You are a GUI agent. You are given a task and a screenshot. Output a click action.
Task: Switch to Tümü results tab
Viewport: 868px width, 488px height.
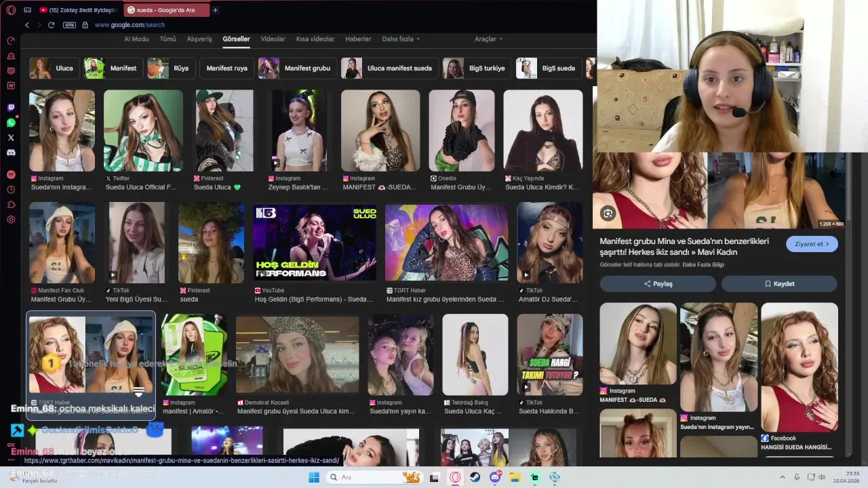click(167, 39)
